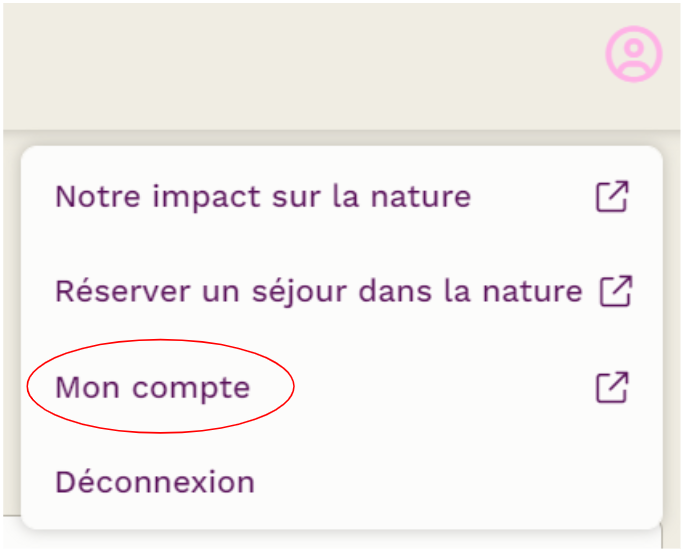Open Notre impact sur la nature

point(263,196)
